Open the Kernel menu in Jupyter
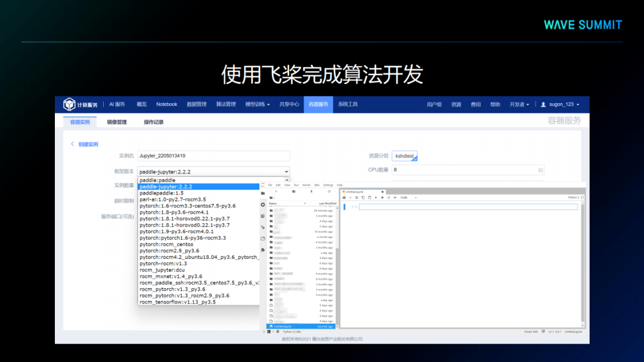Viewport: 644px width, 362px height. click(305, 185)
